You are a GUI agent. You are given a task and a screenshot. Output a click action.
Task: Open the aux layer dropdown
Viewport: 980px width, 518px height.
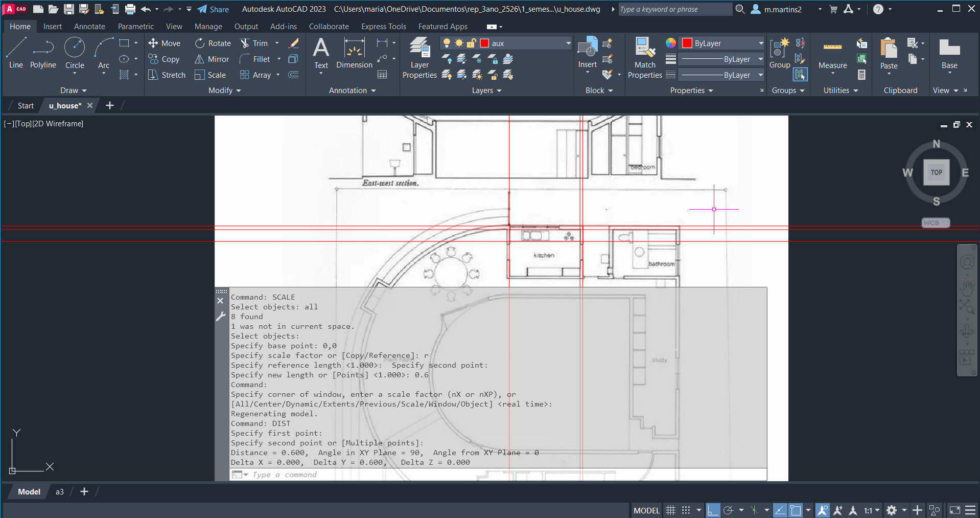[568, 43]
